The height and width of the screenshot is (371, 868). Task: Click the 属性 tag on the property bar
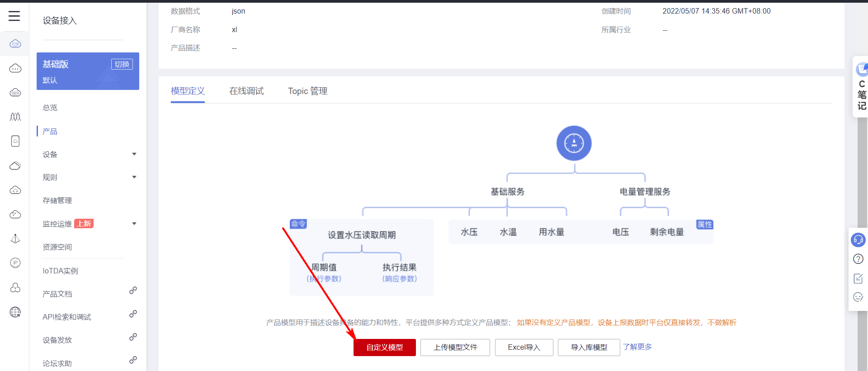tap(705, 225)
